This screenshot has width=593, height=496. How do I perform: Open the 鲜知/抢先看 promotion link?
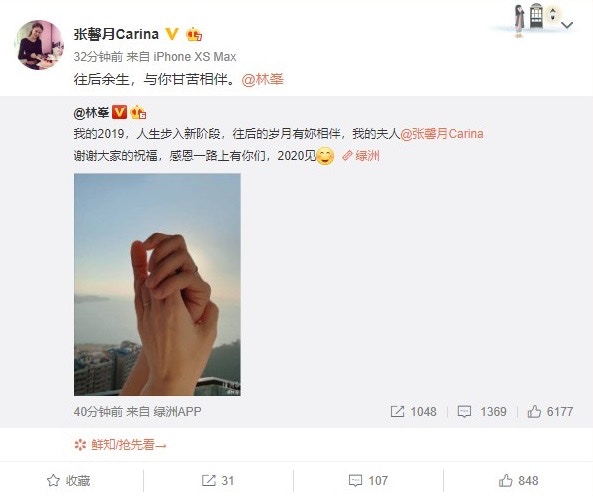[x=120, y=445]
